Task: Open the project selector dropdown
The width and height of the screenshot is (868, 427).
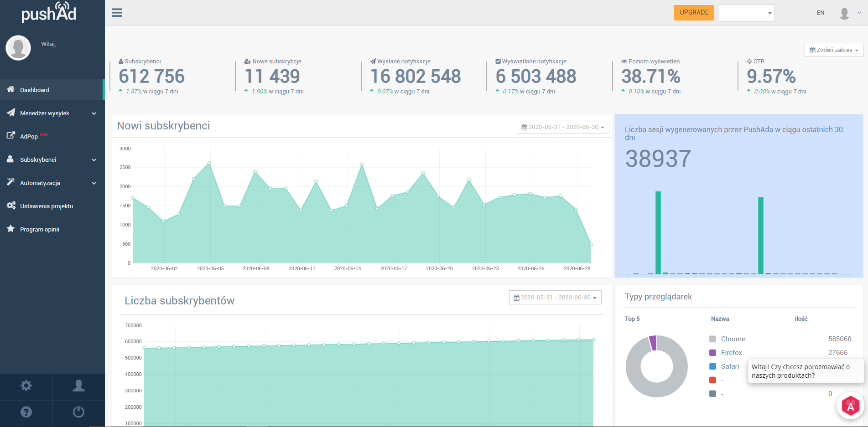Action: (x=746, y=13)
